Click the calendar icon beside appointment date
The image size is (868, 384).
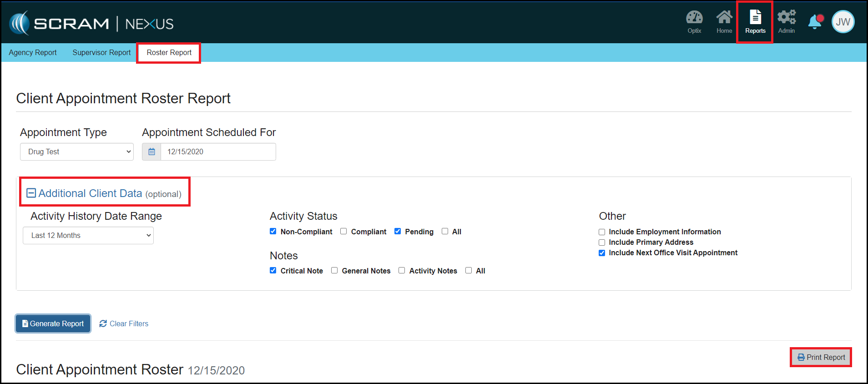(x=151, y=152)
